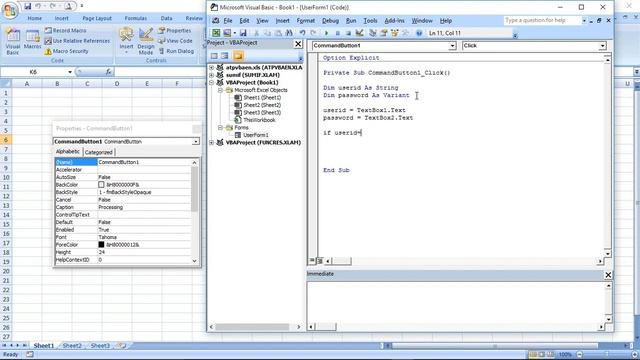
Task: Open the CommandButton1 object dropdown in code window
Action: click(x=452, y=46)
